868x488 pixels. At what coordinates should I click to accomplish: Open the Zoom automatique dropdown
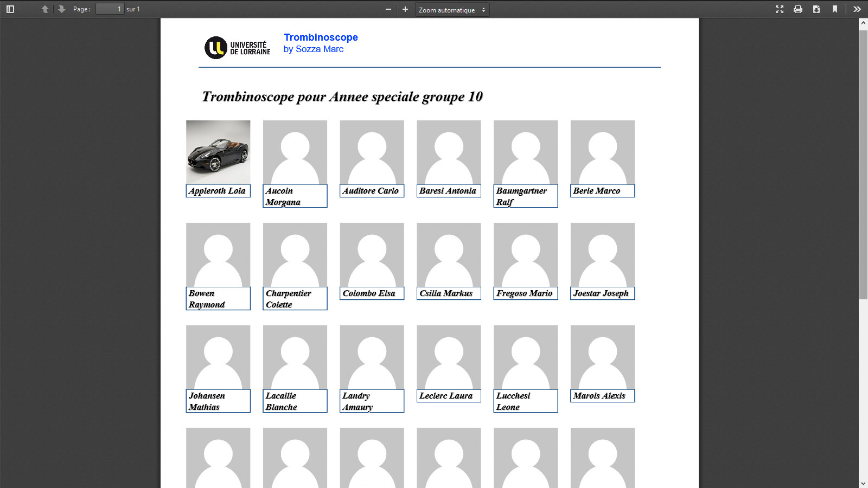(x=452, y=10)
